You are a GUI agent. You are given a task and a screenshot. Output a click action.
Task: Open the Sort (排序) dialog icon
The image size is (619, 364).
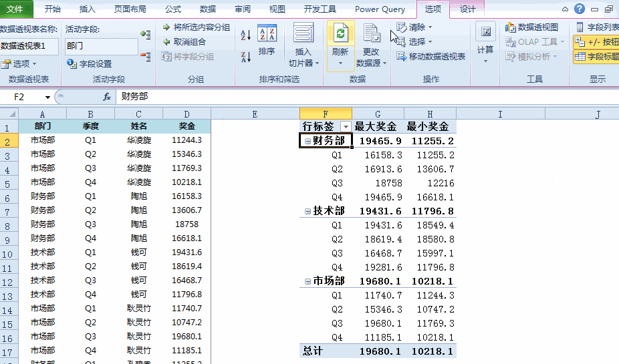pyautogui.click(x=267, y=40)
